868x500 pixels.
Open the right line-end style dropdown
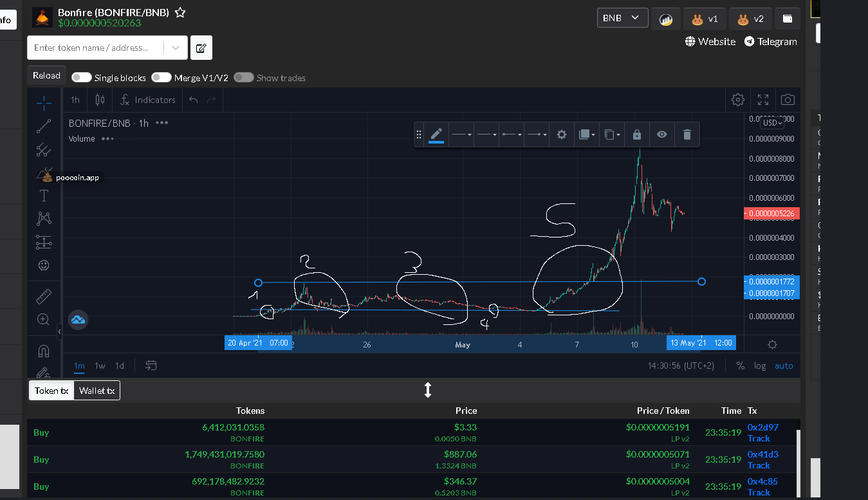coord(536,134)
